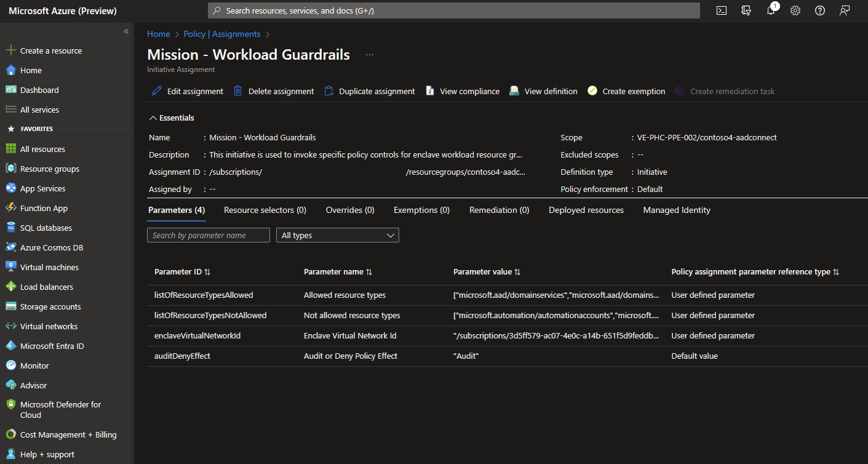Click Duplicate assignment button
The image size is (868, 464).
369,91
